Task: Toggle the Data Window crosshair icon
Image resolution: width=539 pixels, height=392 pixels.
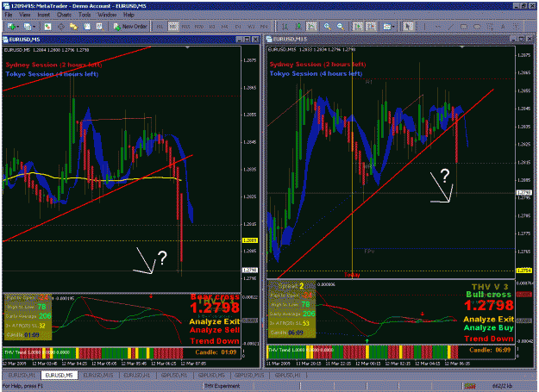Action: 61,27
